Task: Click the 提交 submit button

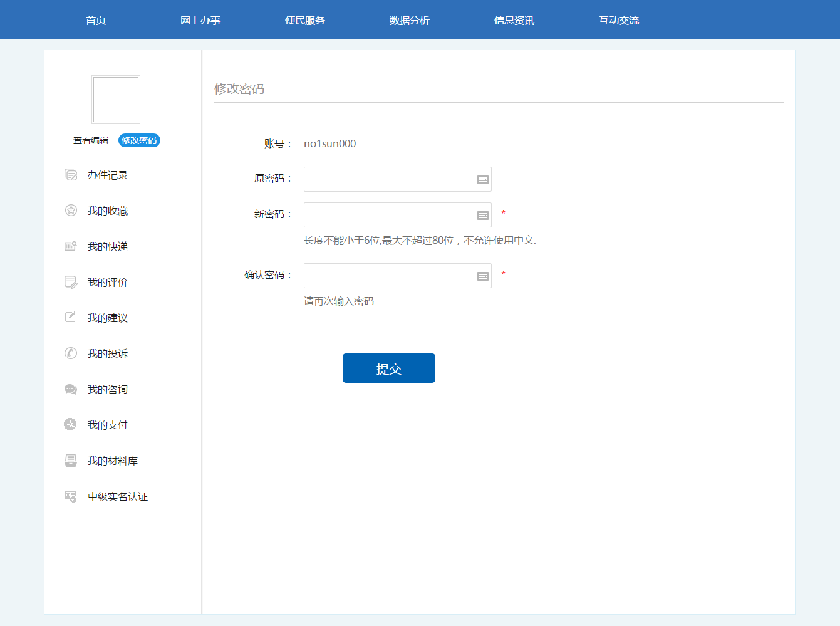Action: point(389,368)
